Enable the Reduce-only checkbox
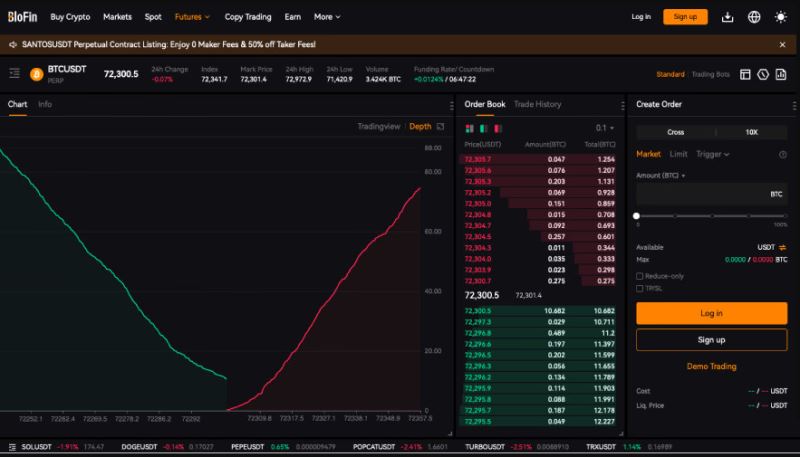The height and width of the screenshot is (457, 800). click(x=640, y=276)
